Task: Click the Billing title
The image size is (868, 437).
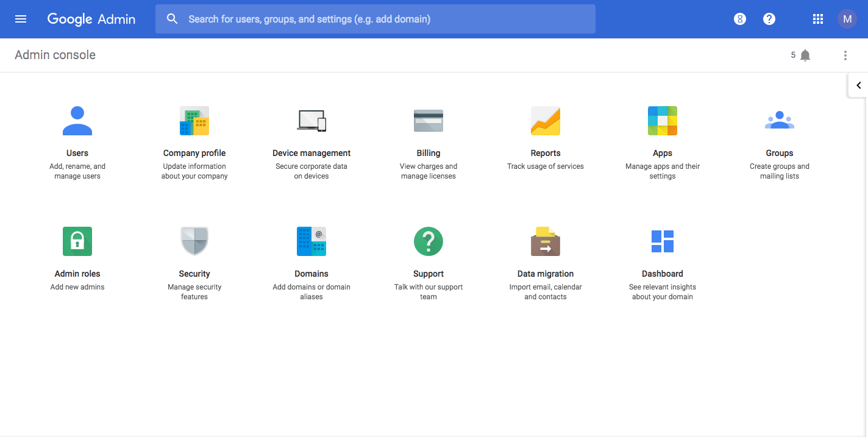Action: 429,153
